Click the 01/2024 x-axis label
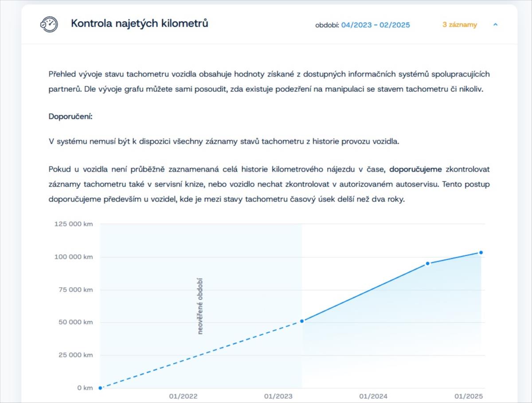This screenshot has width=532, height=403. click(373, 396)
